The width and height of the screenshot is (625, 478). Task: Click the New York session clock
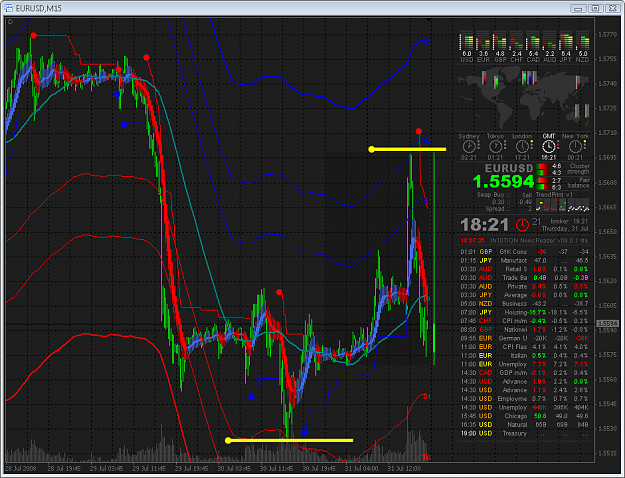575,147
